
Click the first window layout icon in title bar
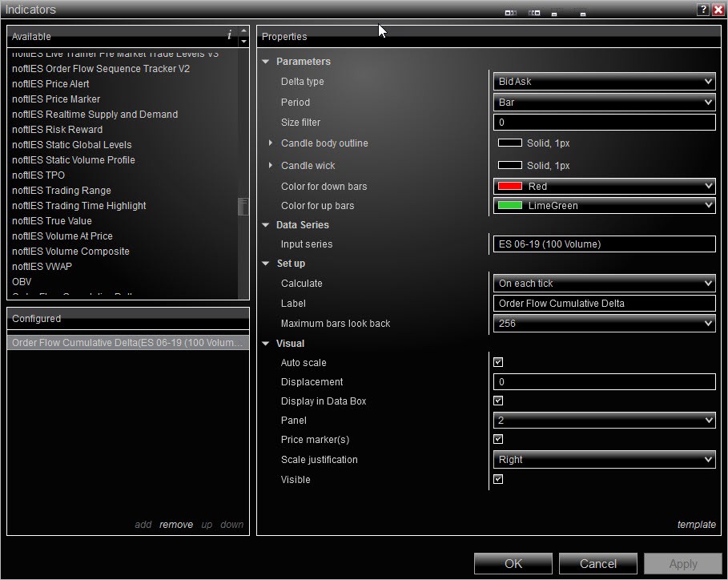[x=510, y=13]
